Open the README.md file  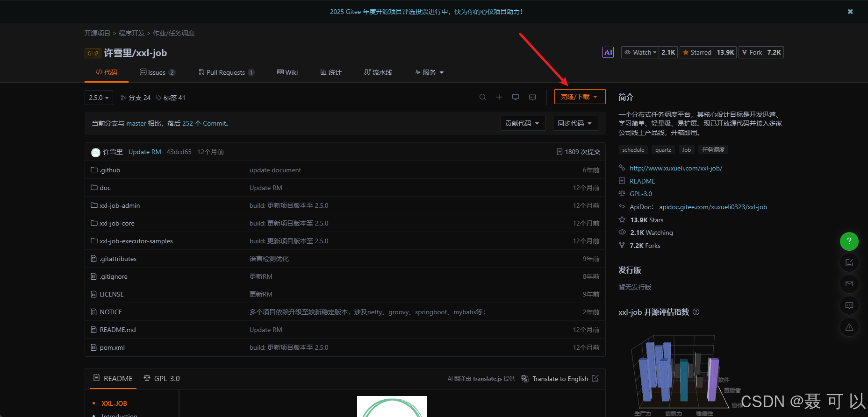tap(118, 330)
